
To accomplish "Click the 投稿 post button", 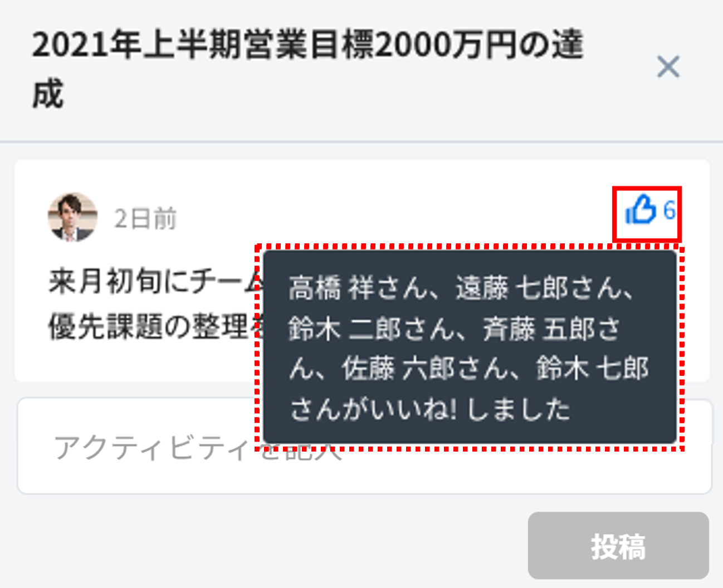I will click(x=618, y=546).
